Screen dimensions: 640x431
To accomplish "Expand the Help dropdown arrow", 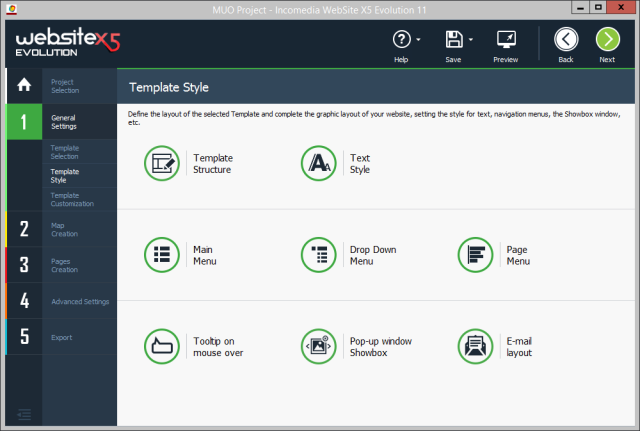I will click(418, 40).
